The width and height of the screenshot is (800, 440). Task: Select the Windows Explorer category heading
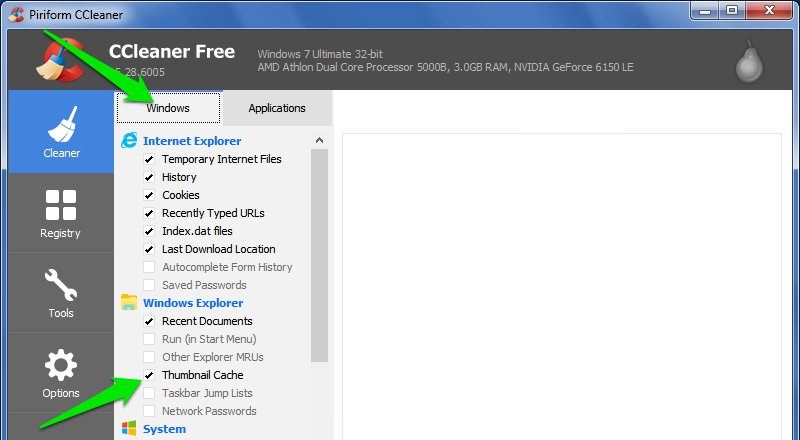(193, 303)
